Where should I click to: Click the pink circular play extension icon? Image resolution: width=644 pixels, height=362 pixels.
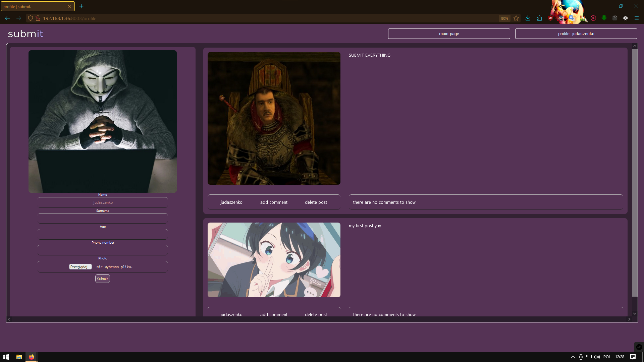pyautogui.click(x=593, y=18)
